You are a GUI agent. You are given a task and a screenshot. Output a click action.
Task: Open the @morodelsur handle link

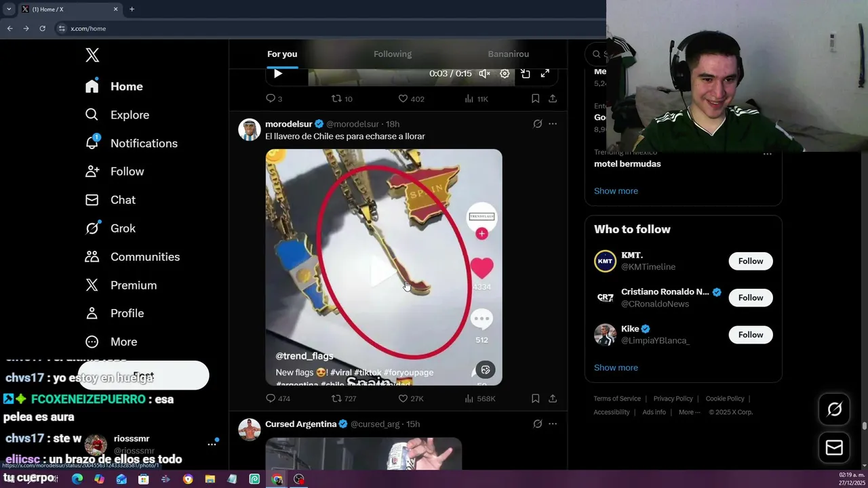tap(353, 124)
